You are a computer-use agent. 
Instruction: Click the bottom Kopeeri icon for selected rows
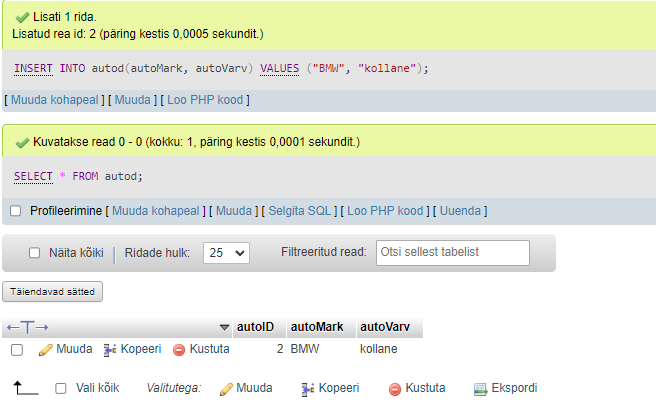pos(308,389)
